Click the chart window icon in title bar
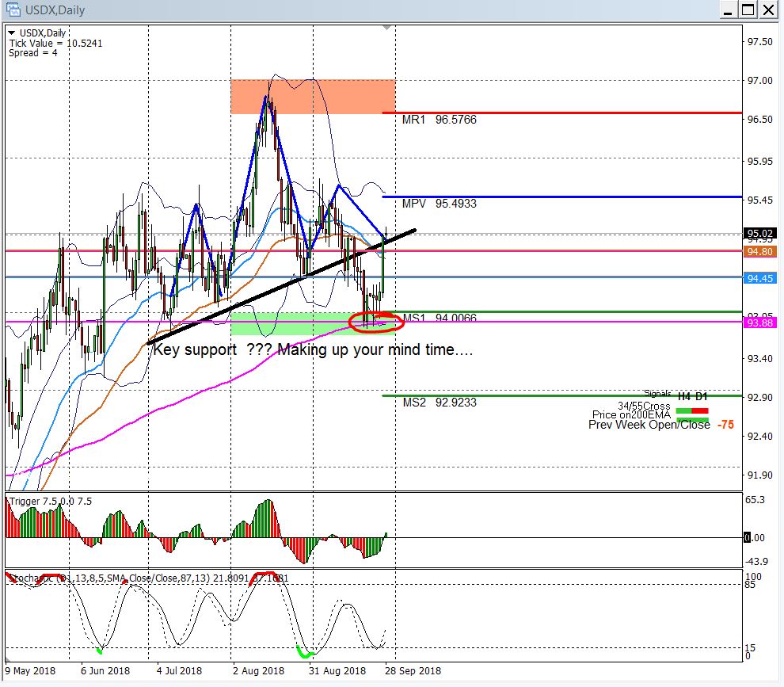 12,10
